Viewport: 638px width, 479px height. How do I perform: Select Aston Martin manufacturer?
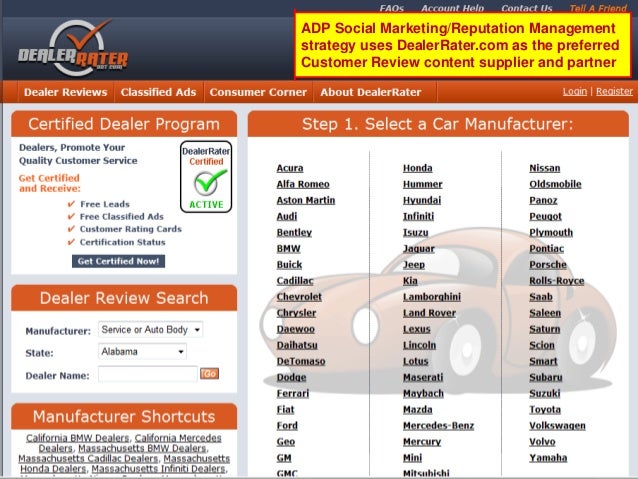point(306,200)
